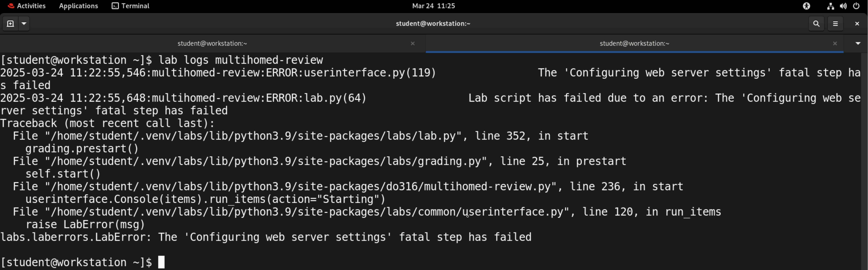This screenshot has height=270, width=868.
Task: Open the terminal hamburger menu
Action: (x=835, y=24)
